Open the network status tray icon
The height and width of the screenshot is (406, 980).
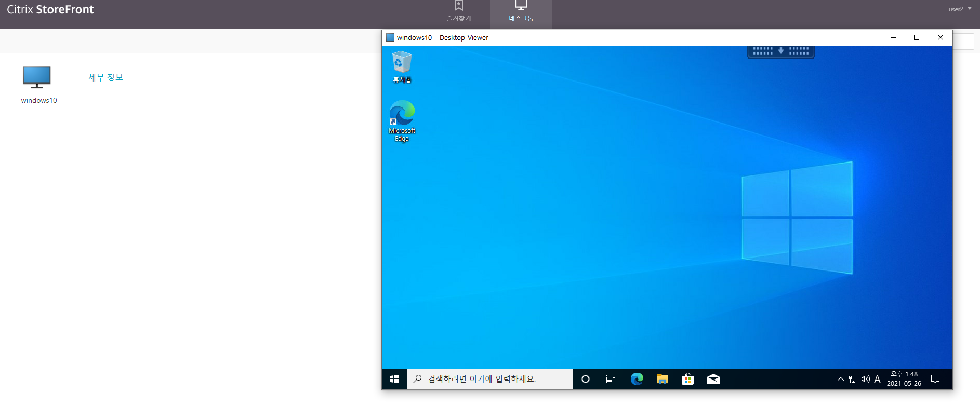click(853, 379)
